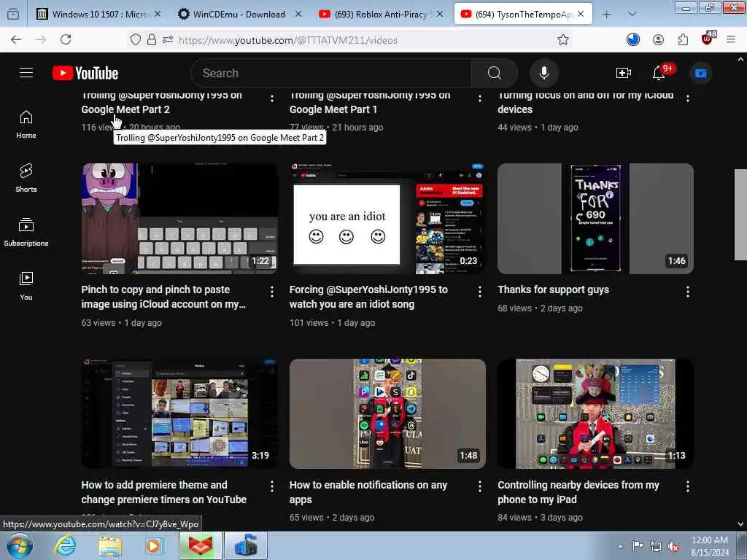747x560 pixels.
Task: Open options for Trolling Google Meet Part 2
Action: click(x=271, y=98)
